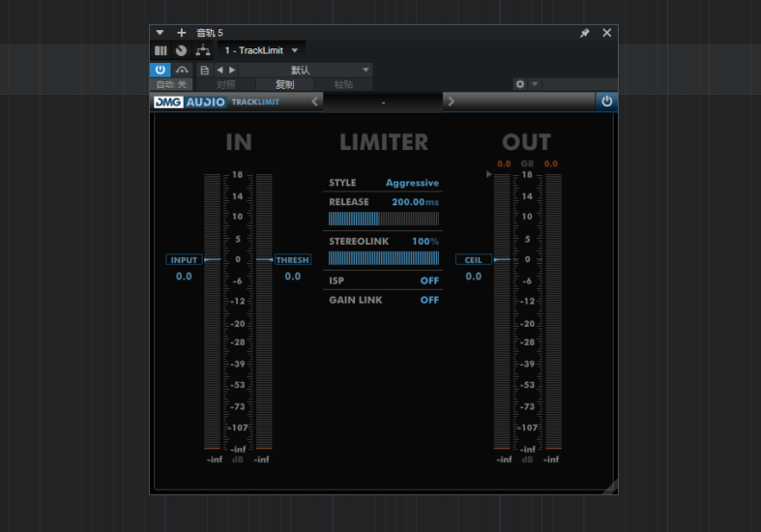Image resolution: width=761 pixels, height=532 pixels.
Task: Click the STEREOLINK slider bar
Action: tap(383, 257)
